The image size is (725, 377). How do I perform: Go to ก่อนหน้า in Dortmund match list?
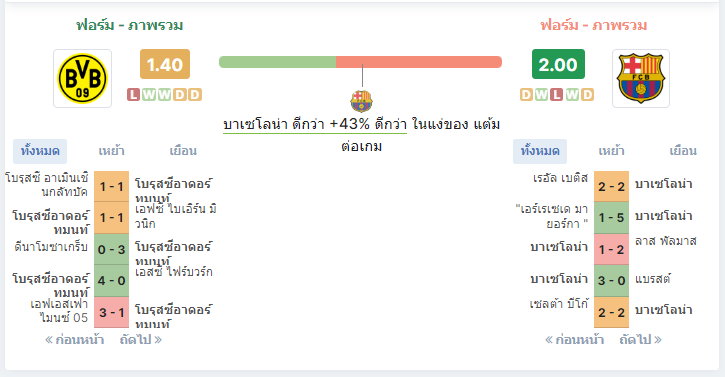click(x=74, y=340)
